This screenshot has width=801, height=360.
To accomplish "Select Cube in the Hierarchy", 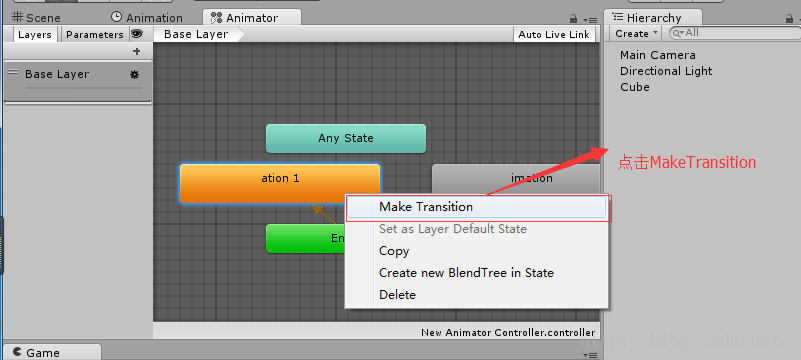I will (x=635, y=87).
